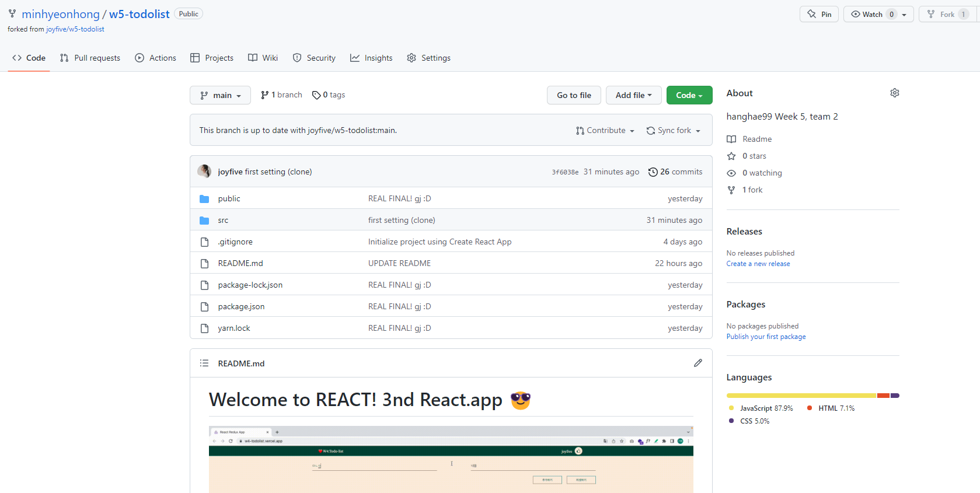The height and width of the screenshot is (493, 980).
Task: Open Initialize project using Create React App commit
Action: coord(440,242)
